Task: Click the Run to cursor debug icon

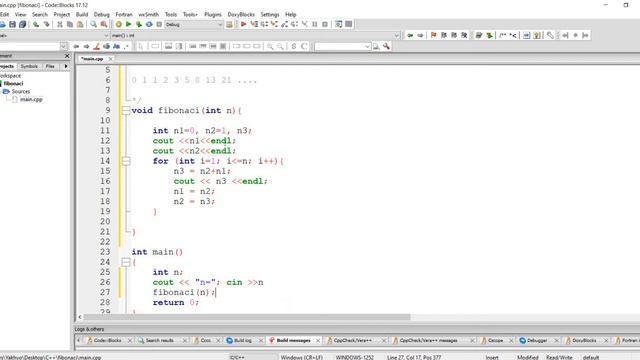Action: pos(254,24)
